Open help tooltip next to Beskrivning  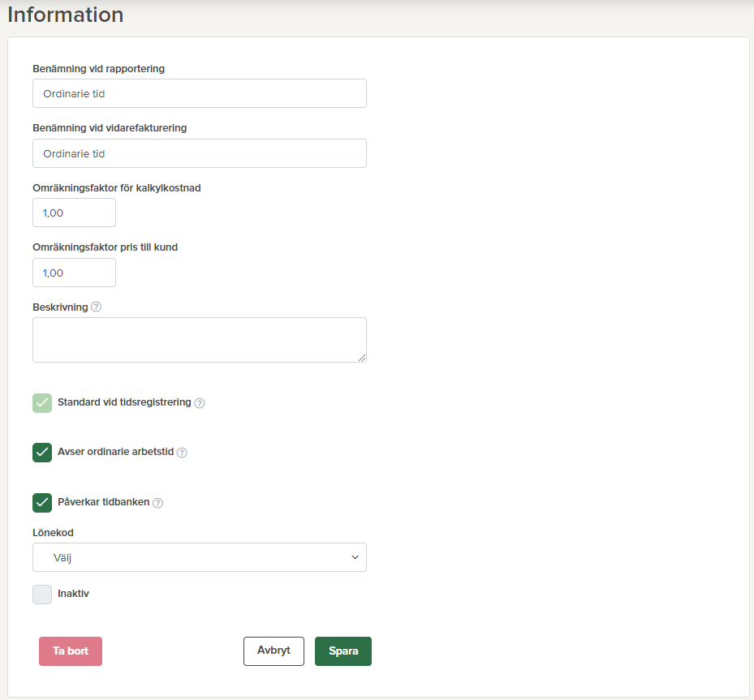click(x=97, y=307)
